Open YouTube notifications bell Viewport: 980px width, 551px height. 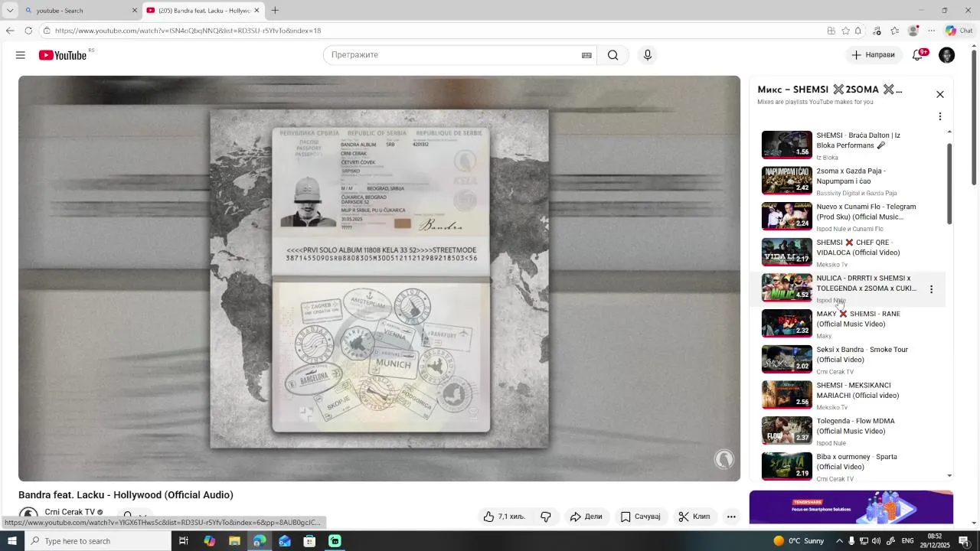(918, 55)
